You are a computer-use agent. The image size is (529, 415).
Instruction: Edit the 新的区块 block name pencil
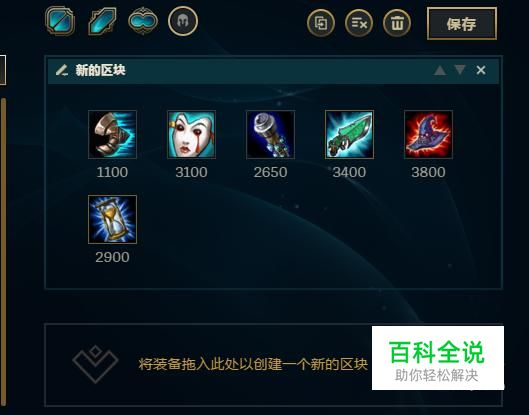[62, 70]
